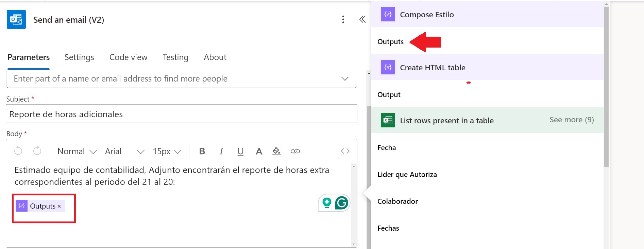
Task: Toggle italic text formatting
Action: 221,151
